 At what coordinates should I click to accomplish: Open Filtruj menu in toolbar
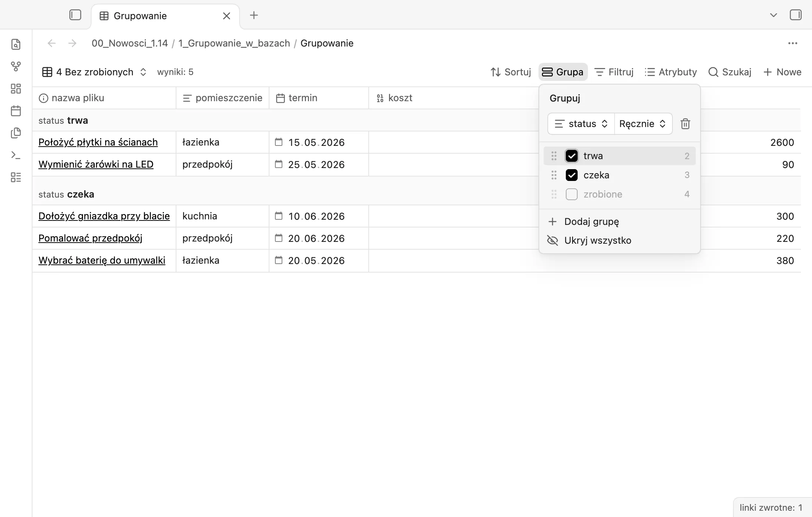click(x=614, y=72)
